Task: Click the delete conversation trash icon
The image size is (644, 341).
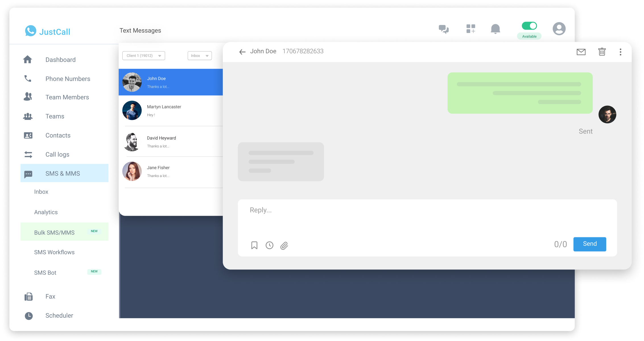Action: 602,52
